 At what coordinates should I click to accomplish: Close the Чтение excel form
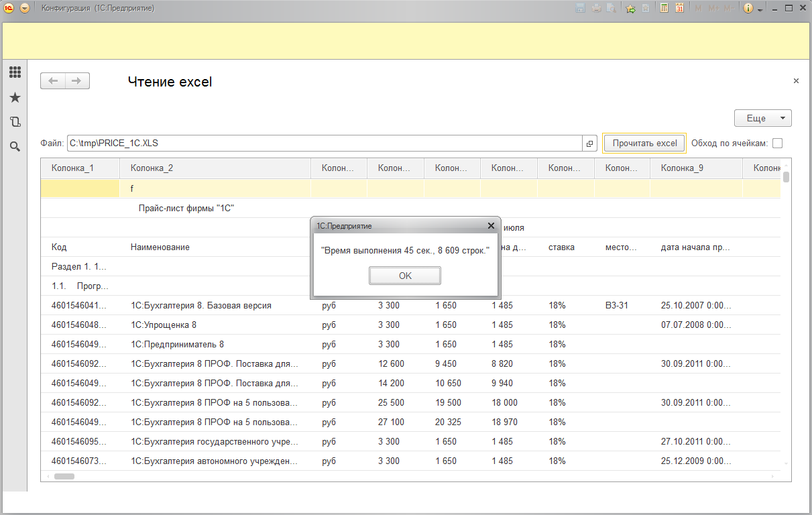pyautogui.click(x=796, y=81)
